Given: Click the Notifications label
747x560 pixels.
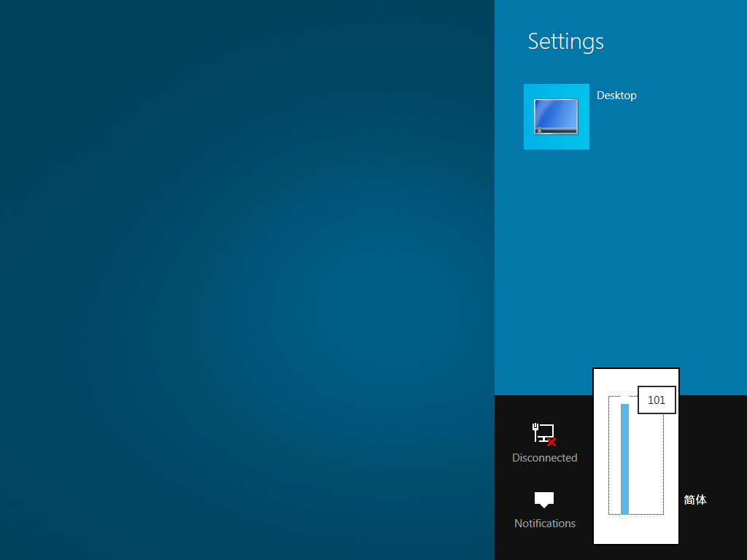Looking at the screenshot, I should (544, 524).
